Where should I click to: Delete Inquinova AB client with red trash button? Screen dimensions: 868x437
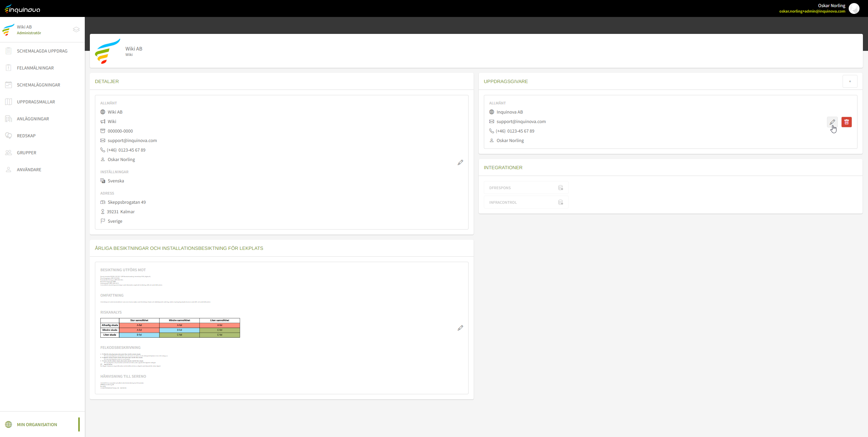click(846, 122)
